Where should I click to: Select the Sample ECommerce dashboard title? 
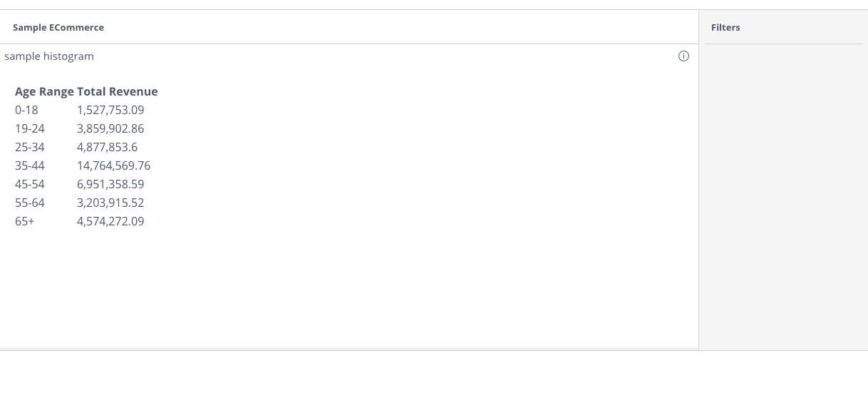[58, 27]
